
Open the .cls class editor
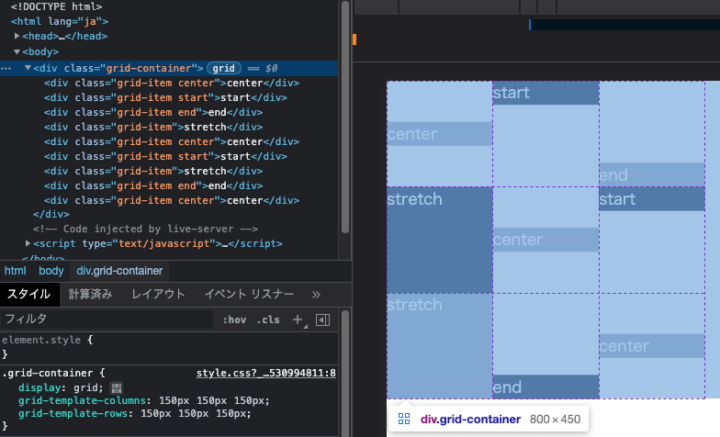[268, 319]
